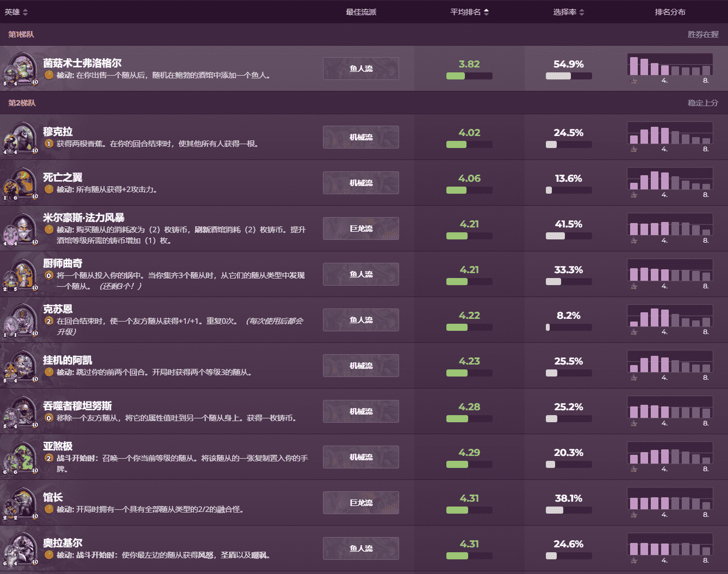Click 3.82 average rank bar of 菌菇术士弗洛格尔

(x=469, y=76)
